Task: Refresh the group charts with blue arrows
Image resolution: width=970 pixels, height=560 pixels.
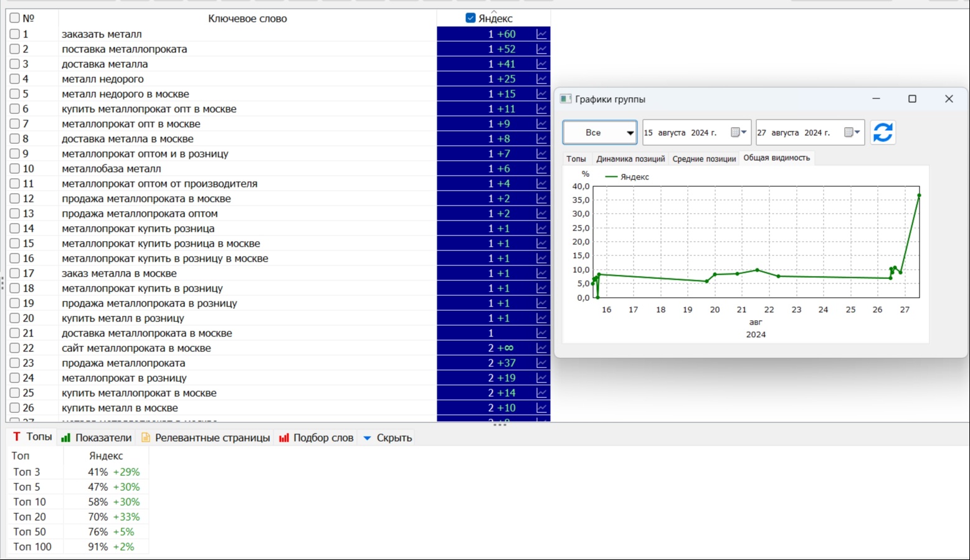Action: (883, 132)
